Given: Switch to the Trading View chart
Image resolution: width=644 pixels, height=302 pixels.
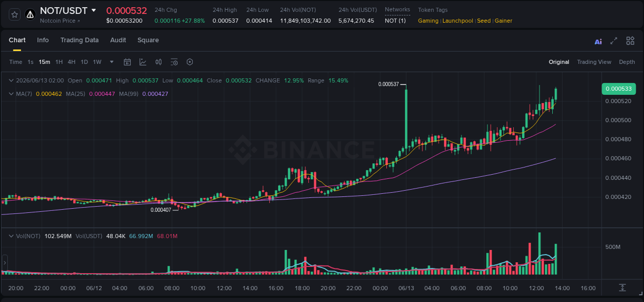Looking at the screenshot, I should pos(594,62).
